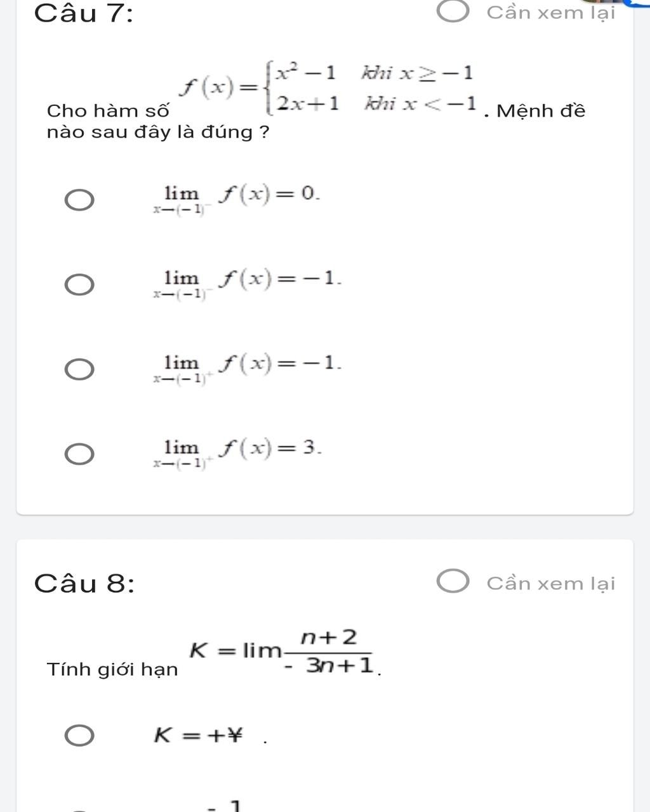Select radio for left-hand limit equals −1

[80, 285]
